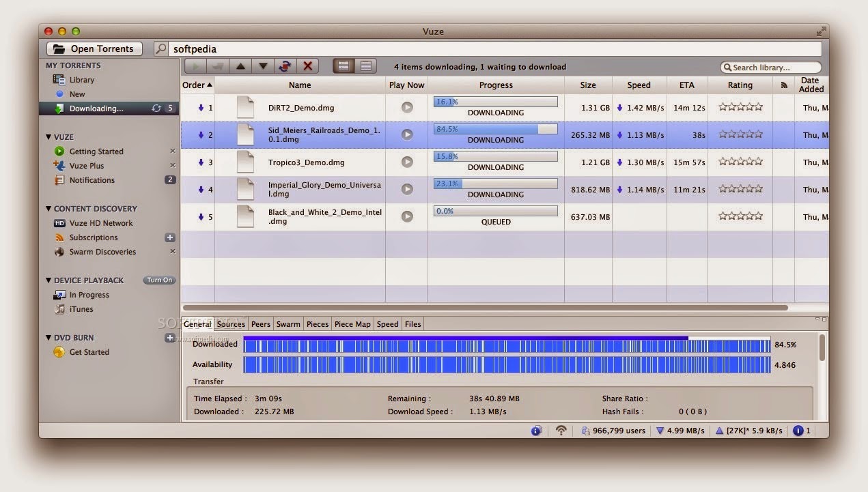This screenshot has height=492, width=868.
Task: Click the plus button next to DVD BURN
Action: point(170,338)
